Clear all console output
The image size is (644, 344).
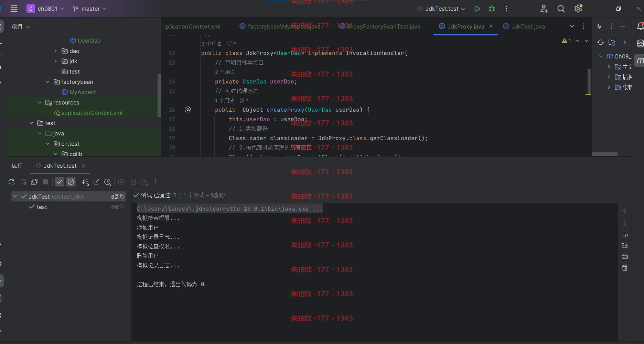(625, 268)
